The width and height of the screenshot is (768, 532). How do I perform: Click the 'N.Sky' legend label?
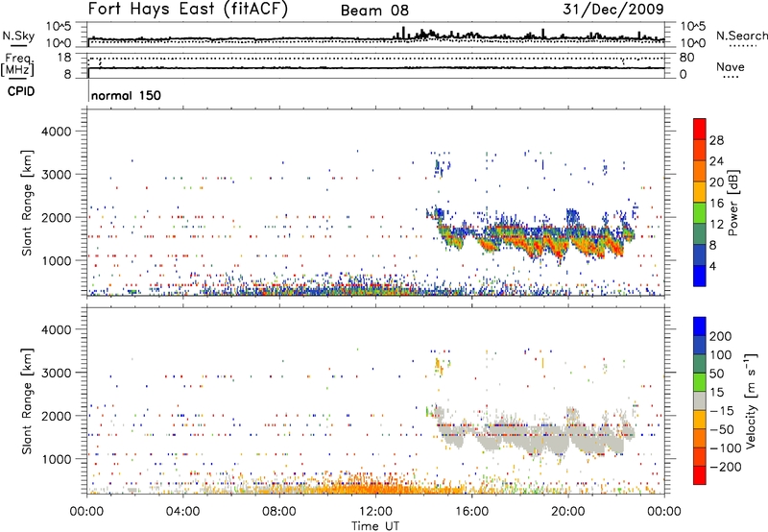click(18, 36)
